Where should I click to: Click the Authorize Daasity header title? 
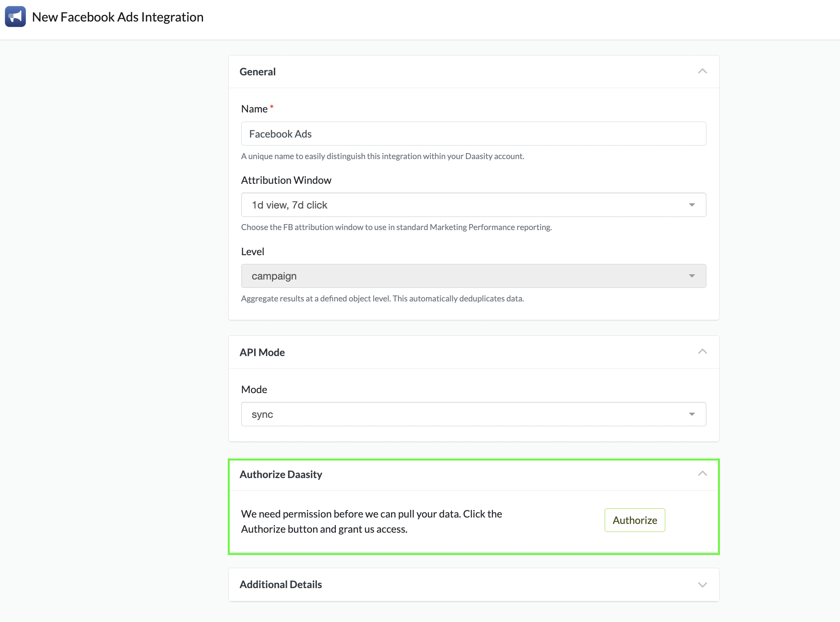pos(281,474)
